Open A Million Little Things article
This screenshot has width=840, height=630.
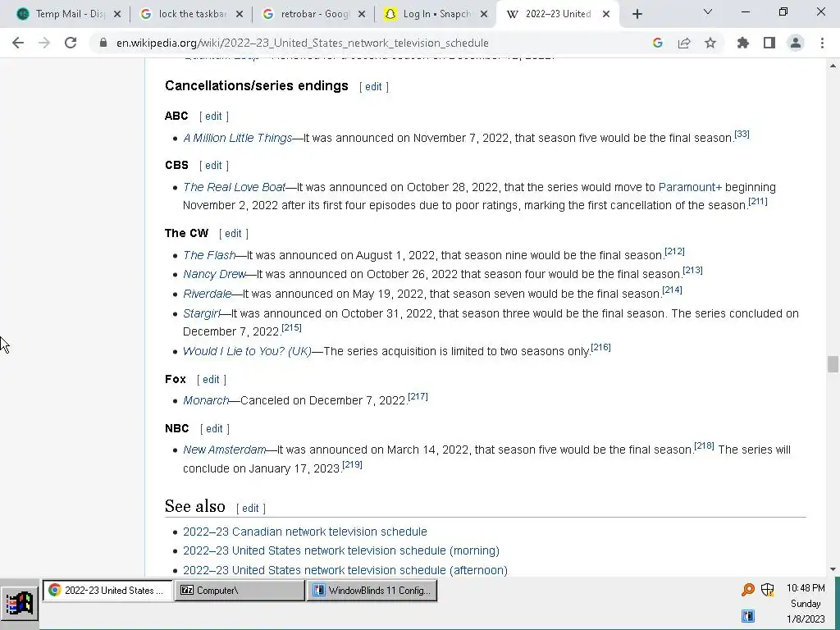point(237,138)
